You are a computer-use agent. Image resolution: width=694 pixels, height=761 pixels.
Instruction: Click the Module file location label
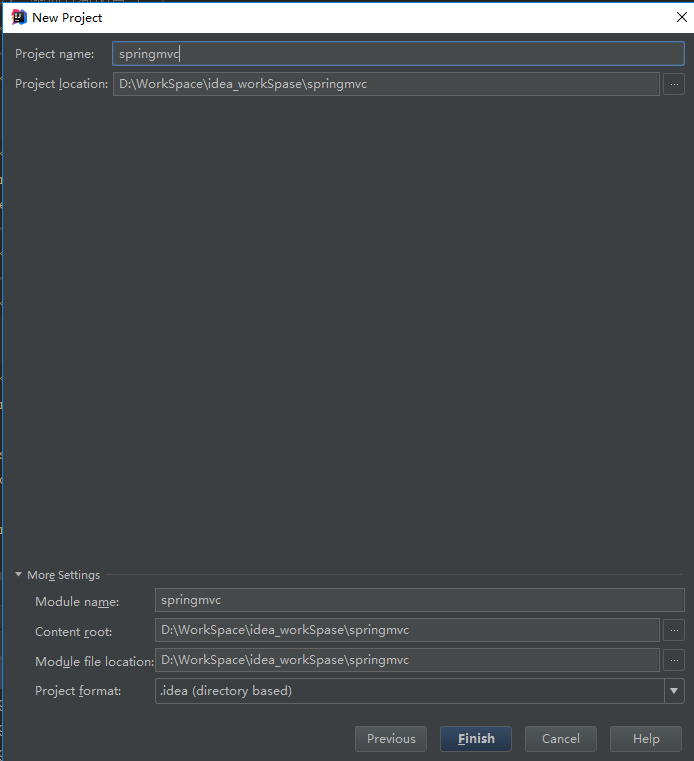(95, 662)
